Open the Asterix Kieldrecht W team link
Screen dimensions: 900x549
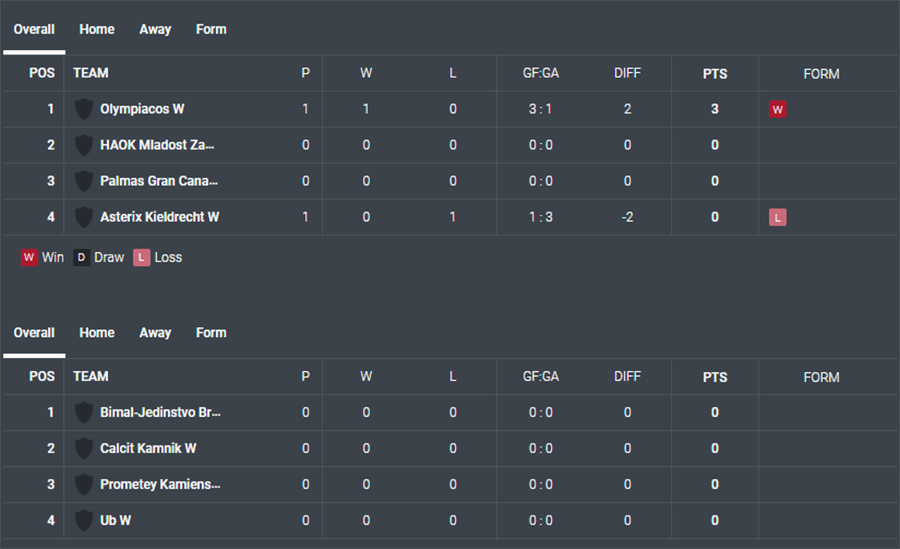tap(160, 217)
